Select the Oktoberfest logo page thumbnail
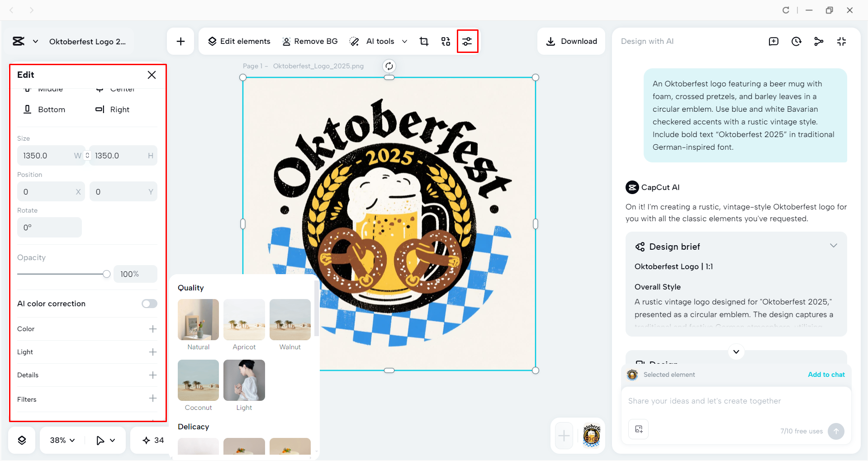868x461 pixels. pos(591,436)
